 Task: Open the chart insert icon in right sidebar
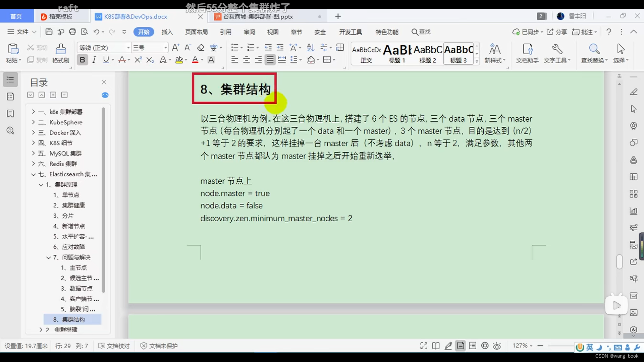click(634, 211)
